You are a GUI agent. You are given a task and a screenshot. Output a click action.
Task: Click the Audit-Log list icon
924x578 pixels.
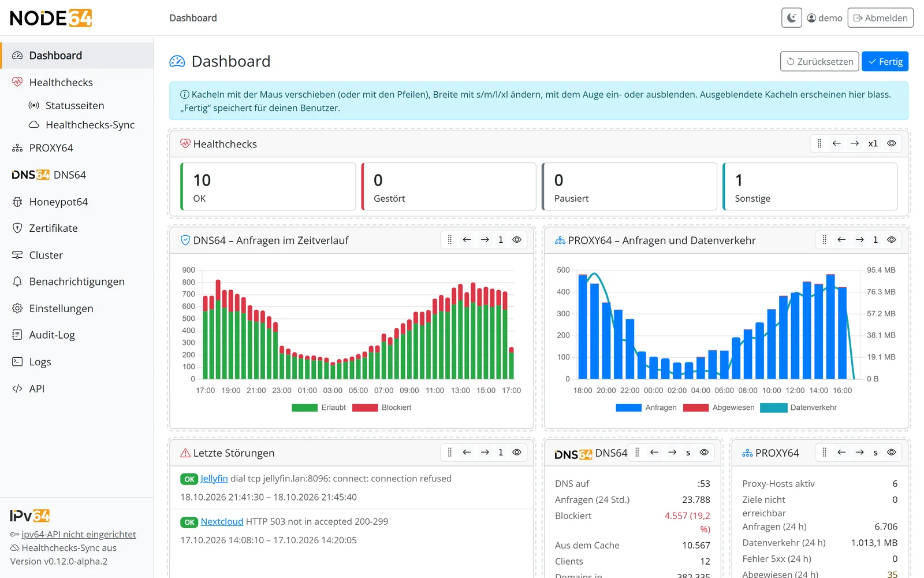tap(17, 335)
